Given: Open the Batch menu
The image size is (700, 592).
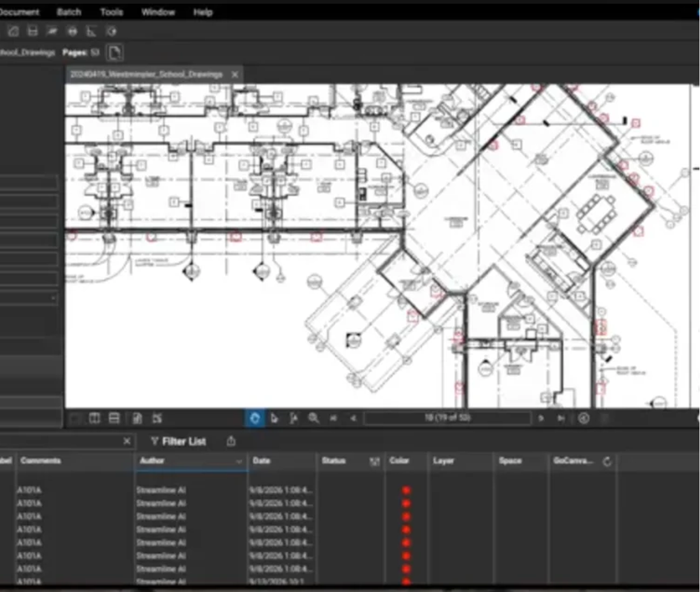Looking at the screenshot, I should 69,12.
